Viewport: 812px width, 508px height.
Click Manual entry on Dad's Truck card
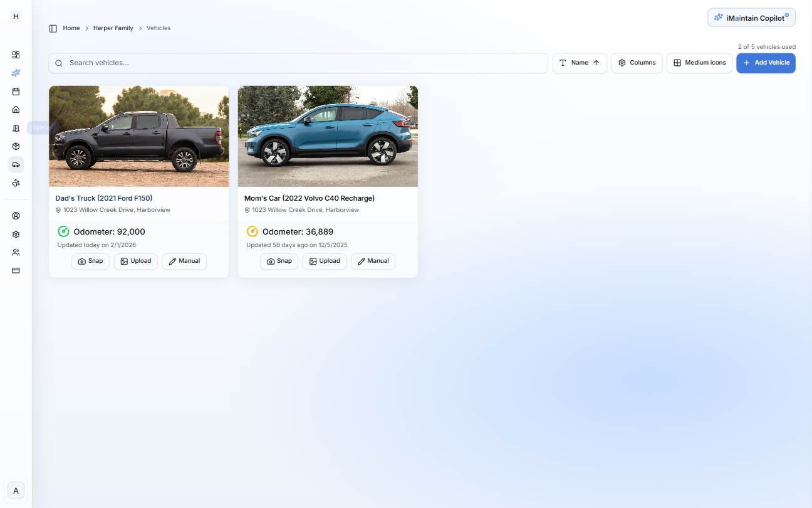pos(184,261)
